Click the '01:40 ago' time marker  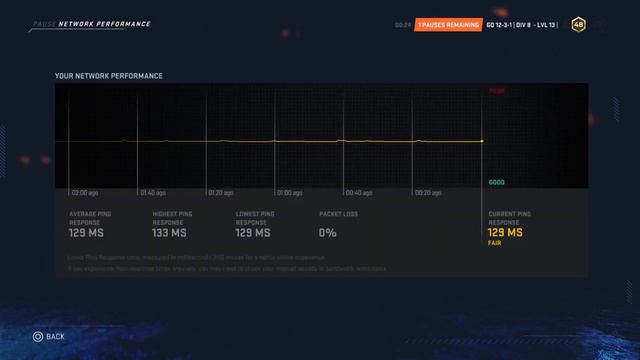153,193
